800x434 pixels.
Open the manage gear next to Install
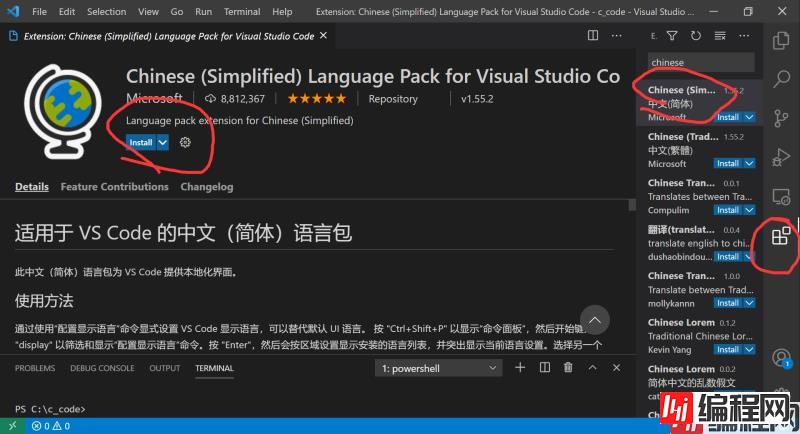[x=185, y=143]
